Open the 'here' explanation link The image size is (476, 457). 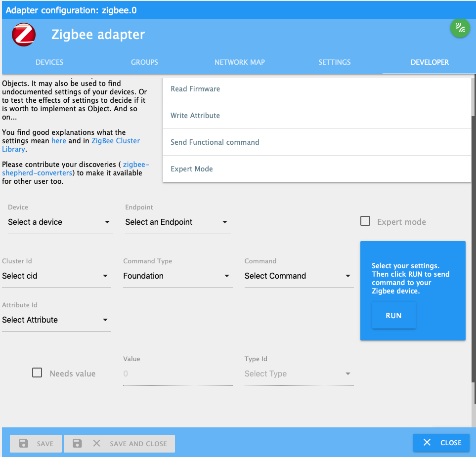(x=59, y=141)
